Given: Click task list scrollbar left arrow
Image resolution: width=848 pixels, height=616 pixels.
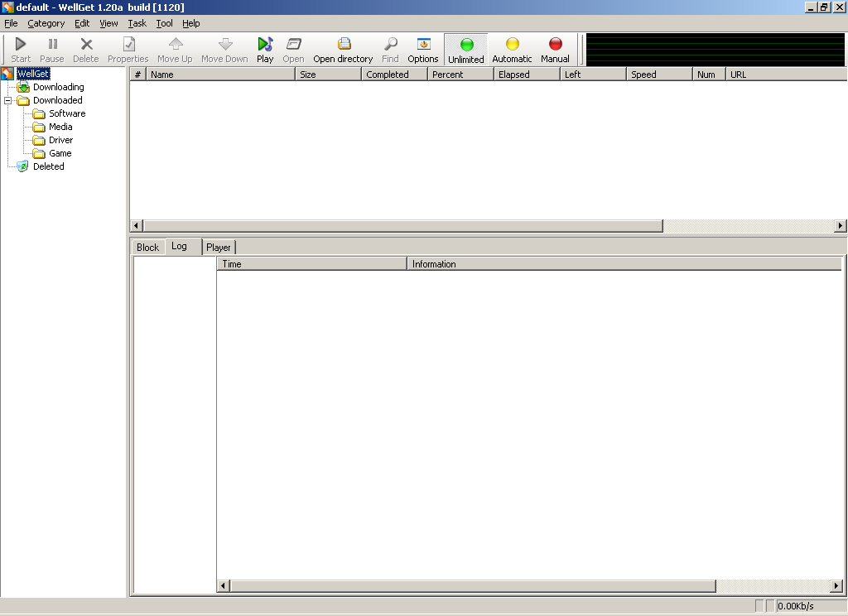Looking at the screenshot, I should point(137,225).
